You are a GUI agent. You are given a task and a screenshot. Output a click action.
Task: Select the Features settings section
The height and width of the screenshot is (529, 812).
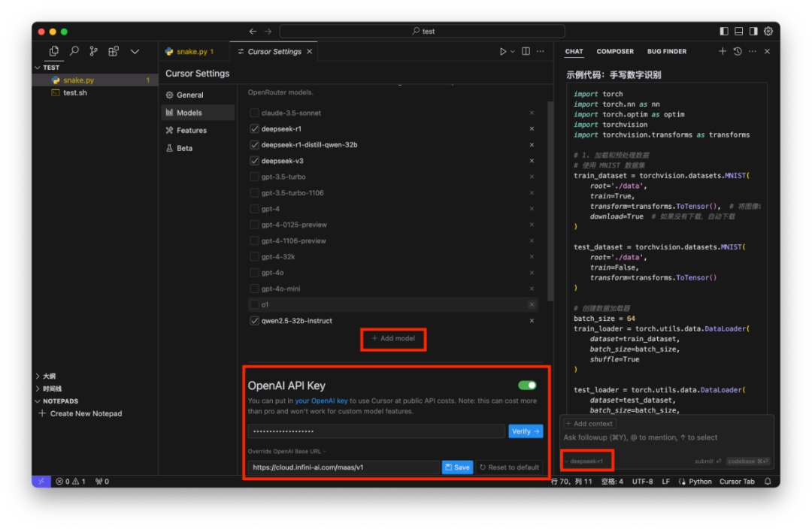pos(191,131)
